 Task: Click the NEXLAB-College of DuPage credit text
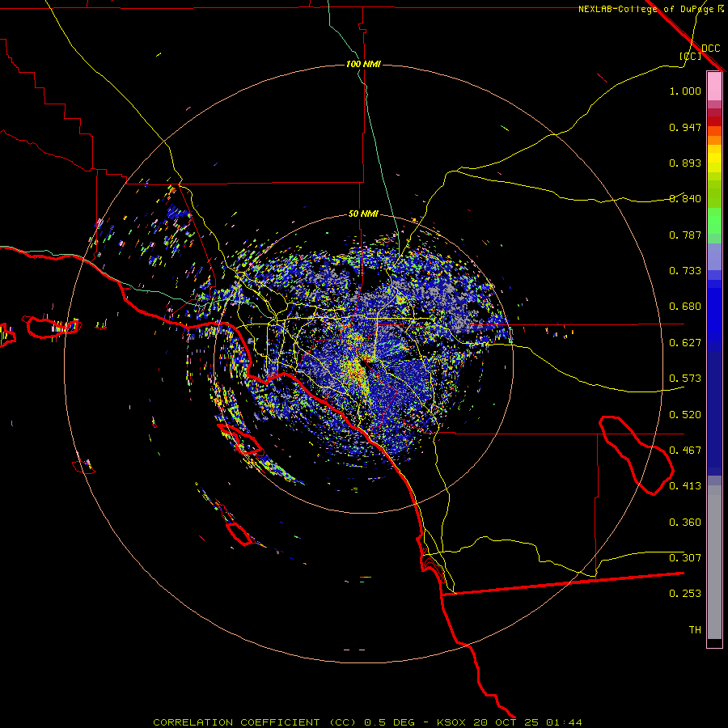tap(645, 9)
